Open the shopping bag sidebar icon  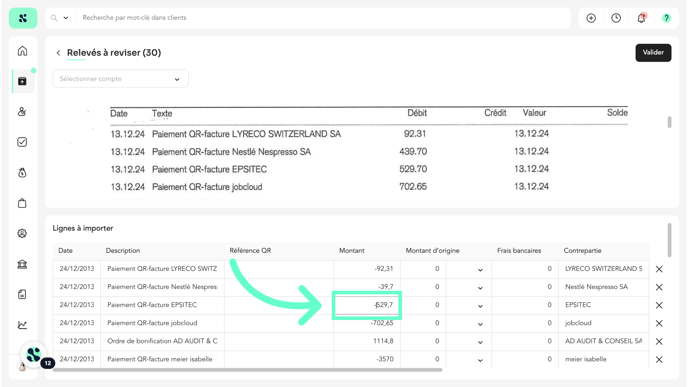coord(22,203)
